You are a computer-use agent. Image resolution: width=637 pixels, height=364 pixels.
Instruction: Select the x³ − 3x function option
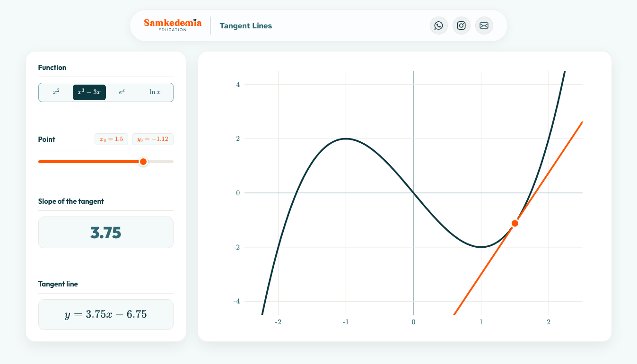(89, 92)
